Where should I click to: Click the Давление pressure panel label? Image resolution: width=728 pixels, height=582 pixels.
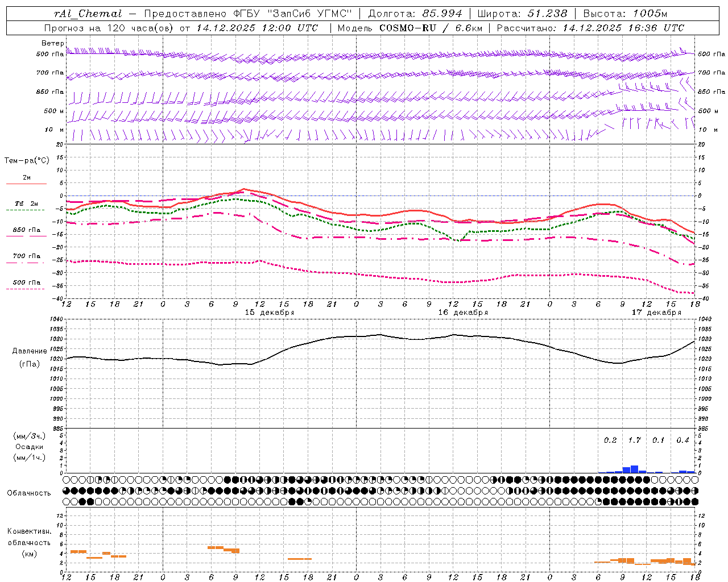[x=30, y=351]
